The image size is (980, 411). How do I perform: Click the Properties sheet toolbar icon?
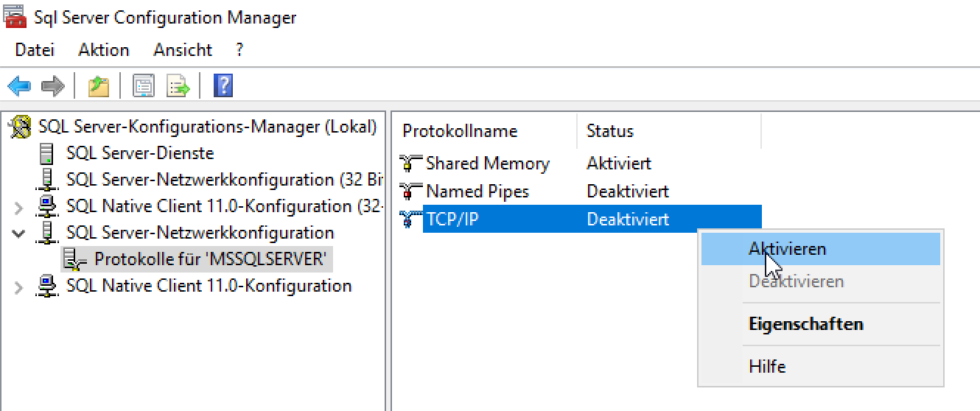[x=143, y=86]
